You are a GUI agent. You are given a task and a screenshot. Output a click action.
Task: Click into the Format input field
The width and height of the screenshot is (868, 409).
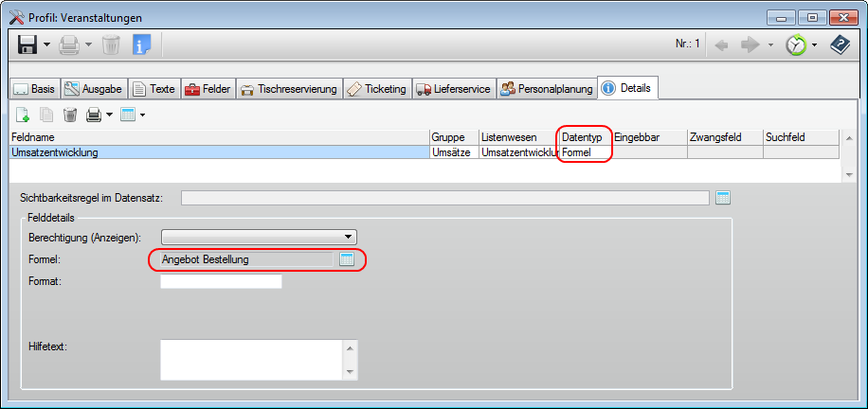click(222, 281)
